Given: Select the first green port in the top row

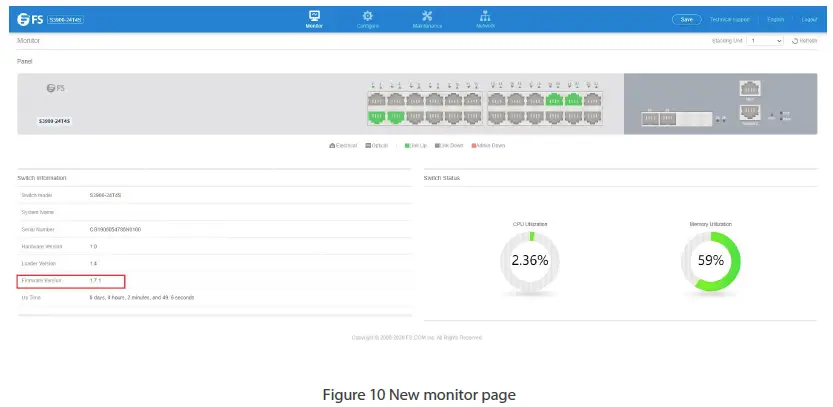Looking at the screenshot, I should (554, 99).
